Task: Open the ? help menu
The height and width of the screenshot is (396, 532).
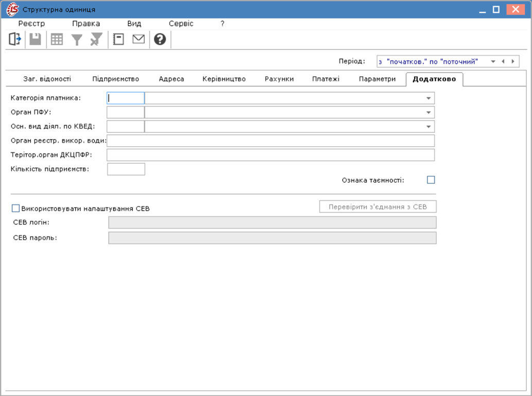Action: click(222, 23)
